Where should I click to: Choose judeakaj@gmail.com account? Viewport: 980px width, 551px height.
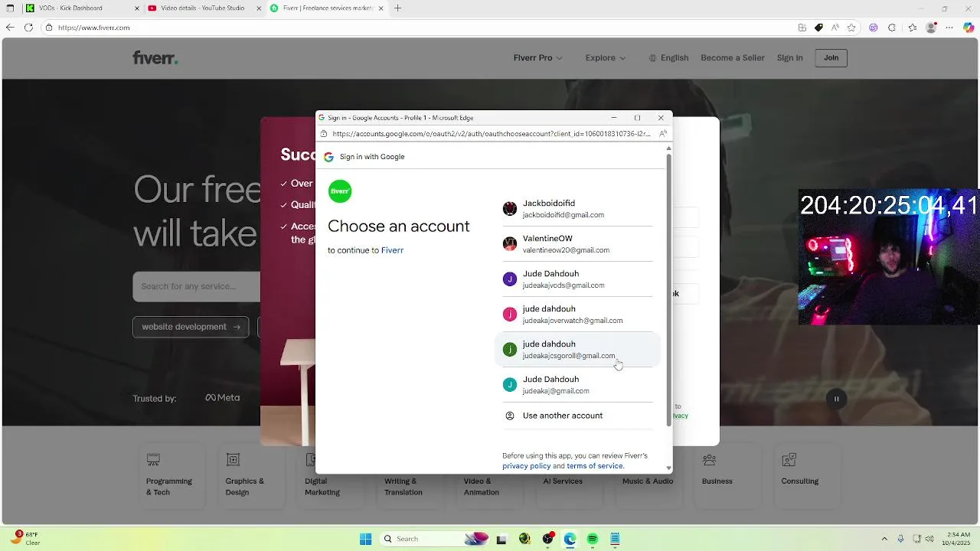[x=577, y=385]
